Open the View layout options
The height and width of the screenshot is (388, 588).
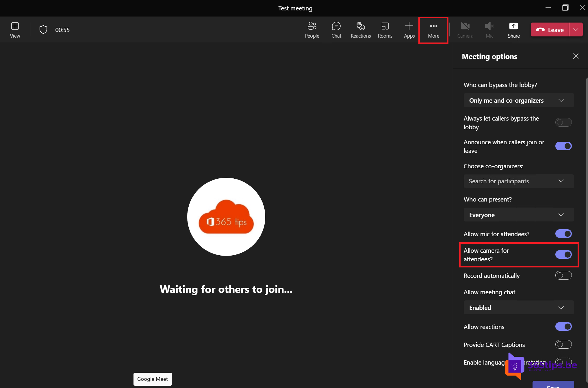pyautogui.click(x=15, y=30)
